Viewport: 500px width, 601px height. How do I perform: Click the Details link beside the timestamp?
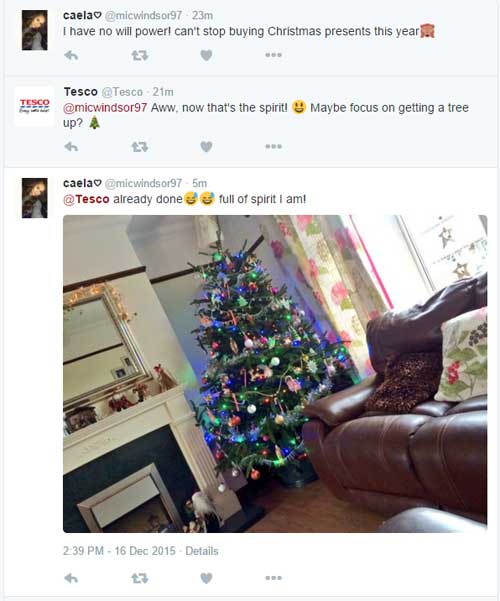[x=202, y=551]
